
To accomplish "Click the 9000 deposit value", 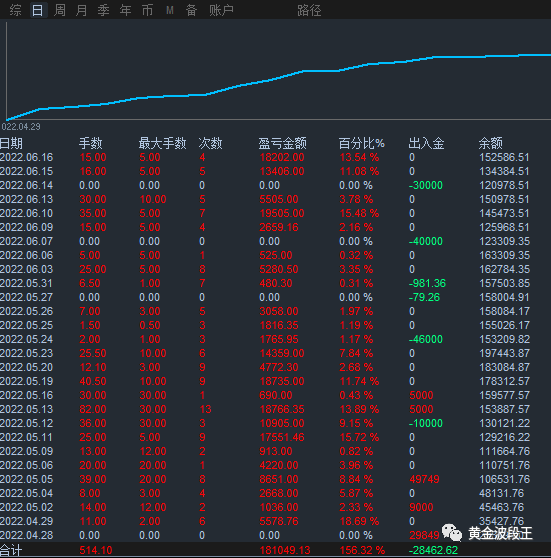I will (421, 507).
